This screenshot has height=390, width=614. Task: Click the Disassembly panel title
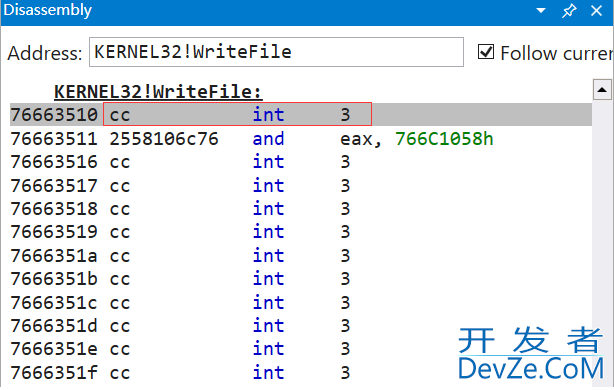[48, 10]
